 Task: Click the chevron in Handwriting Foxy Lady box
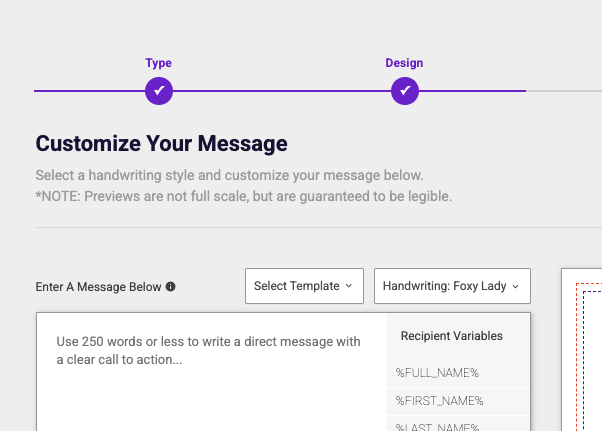point(516,286)
